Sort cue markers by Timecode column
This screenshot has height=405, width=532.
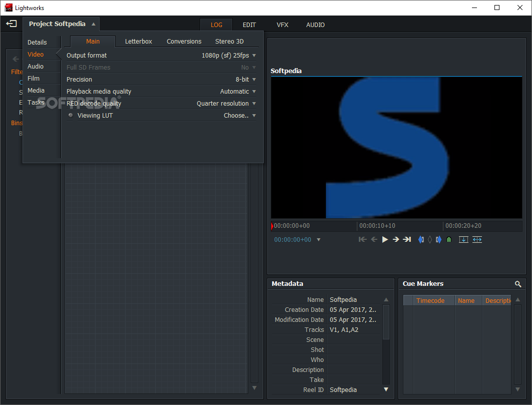point(433,300)
